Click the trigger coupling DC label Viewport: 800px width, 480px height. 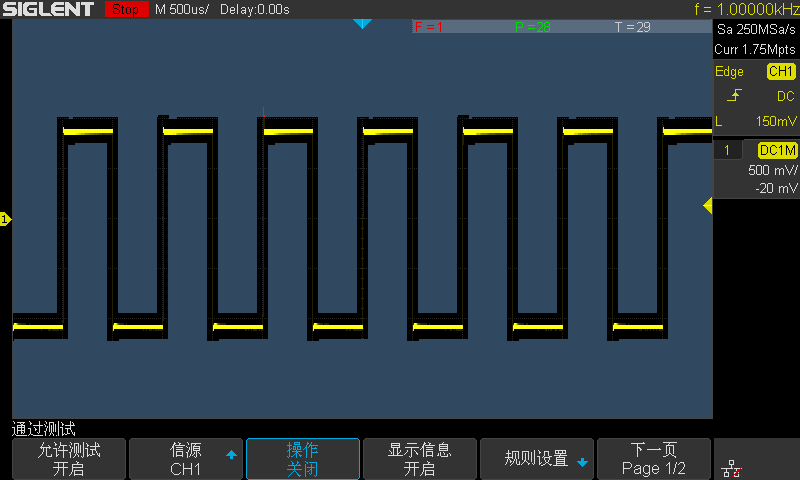pyautogui.click(x=786, y=96)
